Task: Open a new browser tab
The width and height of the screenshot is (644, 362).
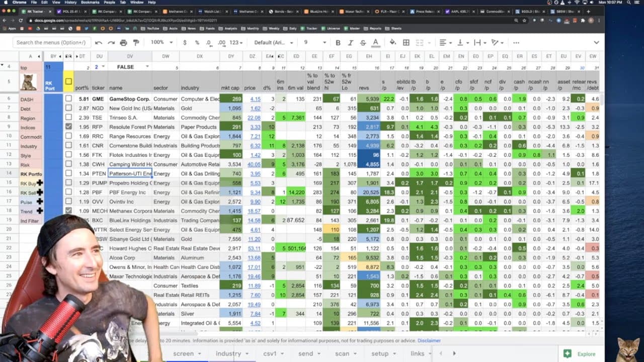Action: pyautogui.click(x=588, y=11)
